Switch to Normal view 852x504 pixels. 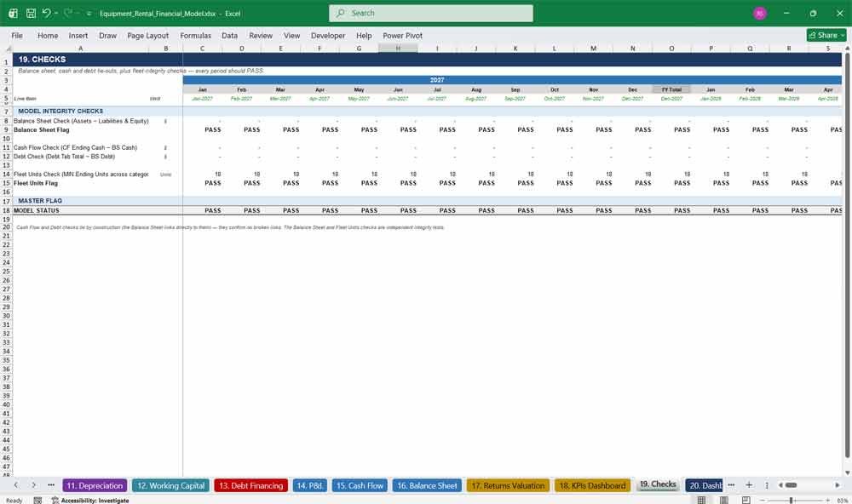[x=701, y=501]
